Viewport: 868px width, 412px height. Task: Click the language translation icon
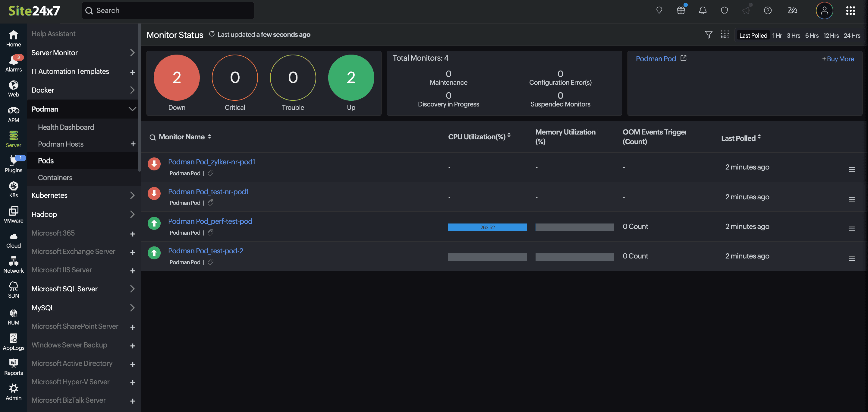(x=793, y=11)
